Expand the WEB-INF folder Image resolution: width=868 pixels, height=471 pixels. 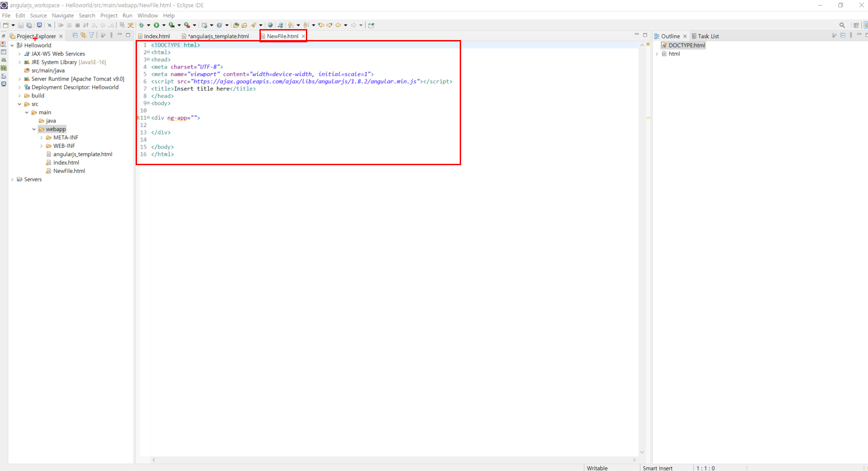pyautogui.click(x=41, y=146)
